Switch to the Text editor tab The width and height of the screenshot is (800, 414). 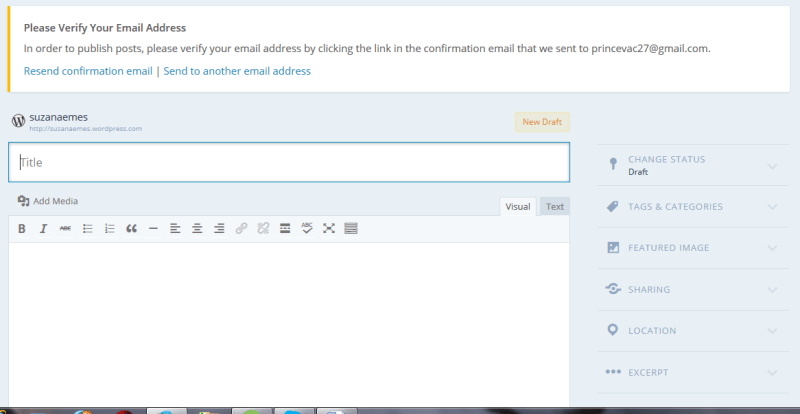pyautogui.click(x=554, y=207)
